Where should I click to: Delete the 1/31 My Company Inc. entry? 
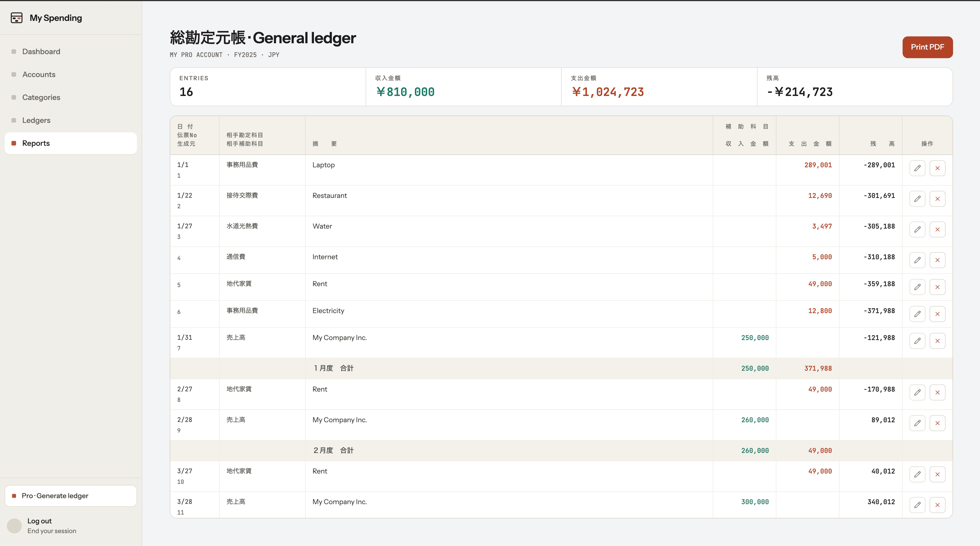937,341
